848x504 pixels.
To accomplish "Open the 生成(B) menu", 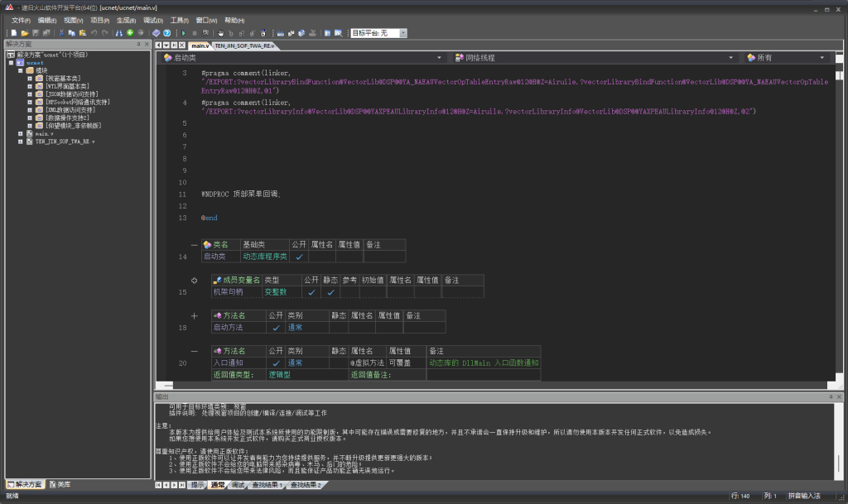I will (126, 20).
